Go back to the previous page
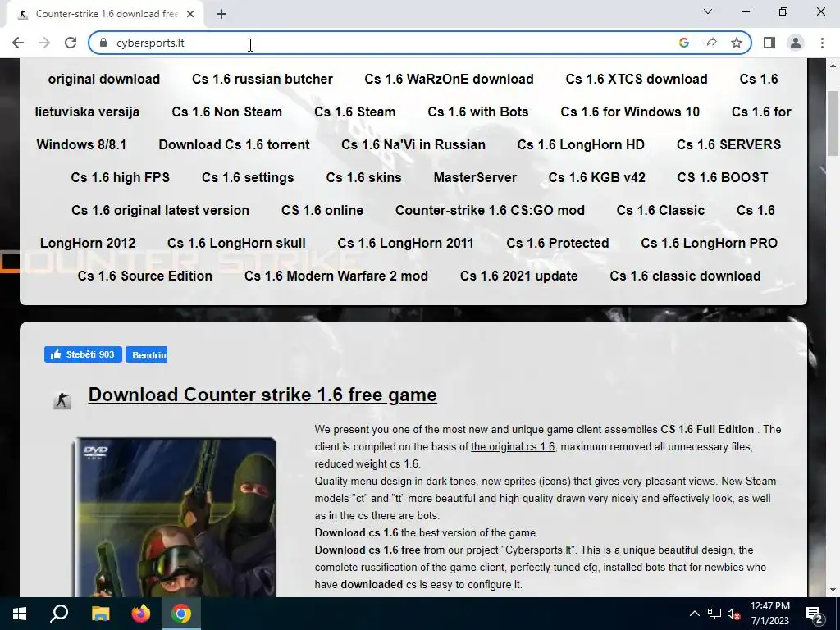This screenshot has height=630, width=840. coord(18,43)
